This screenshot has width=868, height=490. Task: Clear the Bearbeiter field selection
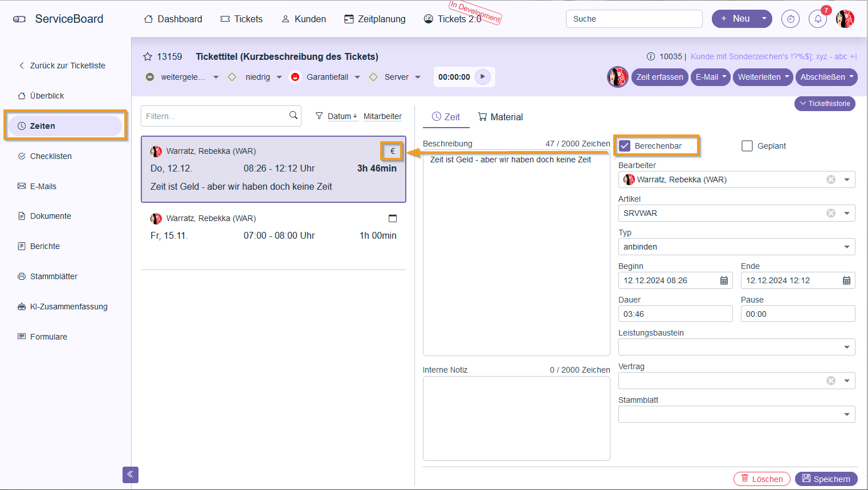831,179
